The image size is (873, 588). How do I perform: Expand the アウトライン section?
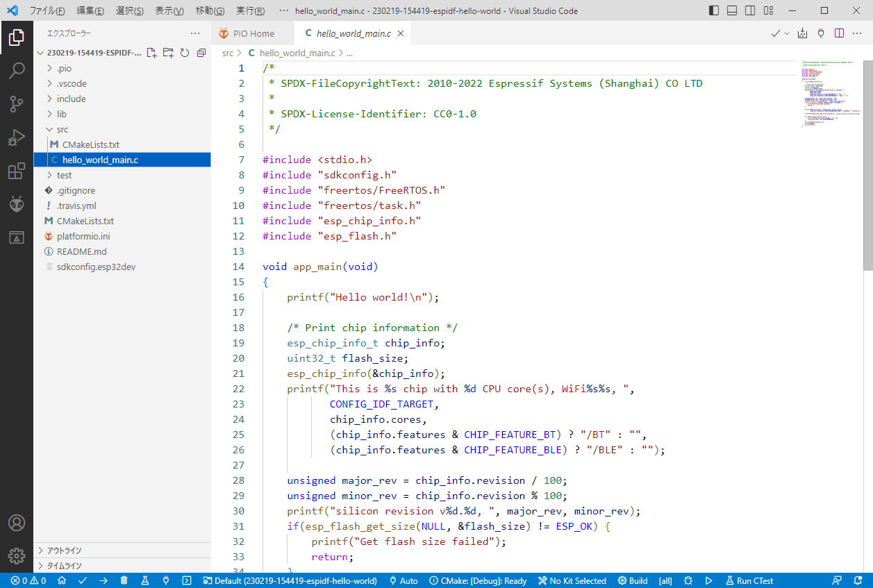coord(122,551)
